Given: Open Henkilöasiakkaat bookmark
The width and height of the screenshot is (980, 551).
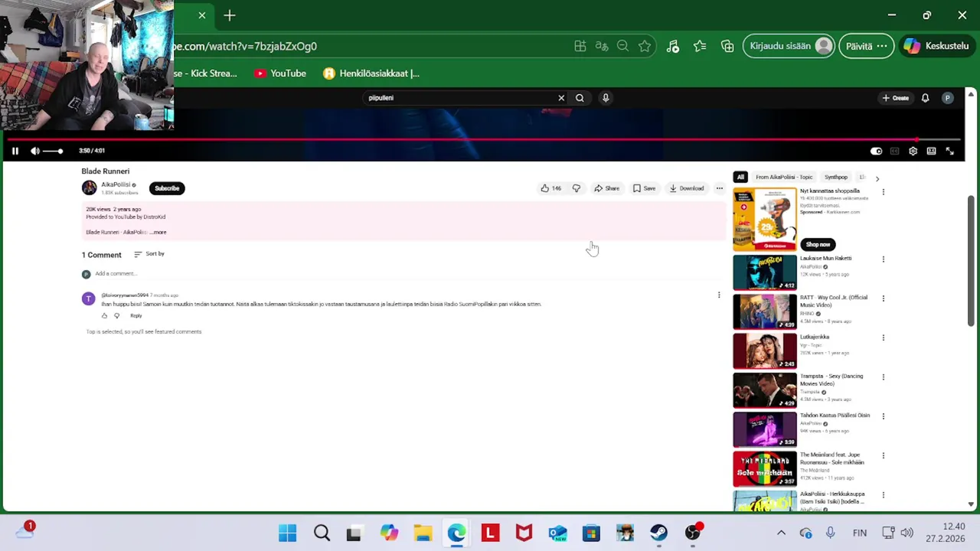Looking at the screenshot, I should [371, 73].
